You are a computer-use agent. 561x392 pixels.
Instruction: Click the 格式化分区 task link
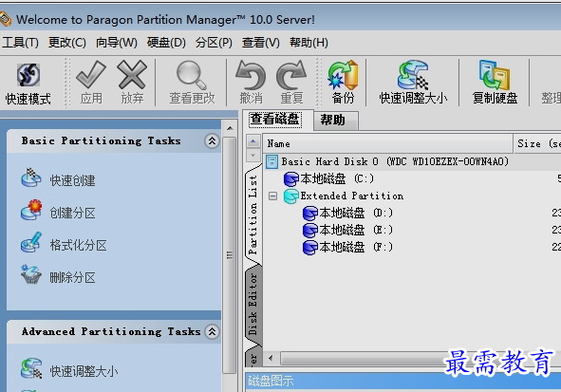79,246
